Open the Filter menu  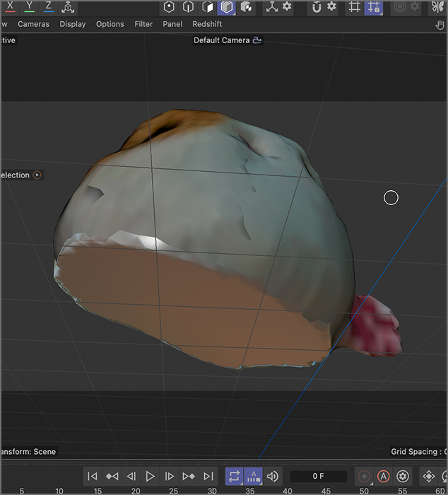[143, 24]
